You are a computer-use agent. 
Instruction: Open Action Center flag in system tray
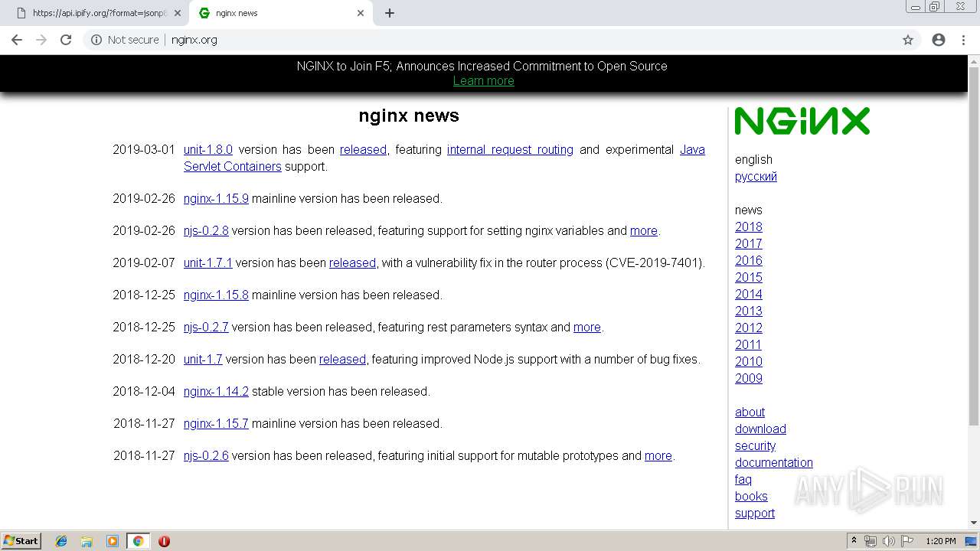(x=907, y=541)
